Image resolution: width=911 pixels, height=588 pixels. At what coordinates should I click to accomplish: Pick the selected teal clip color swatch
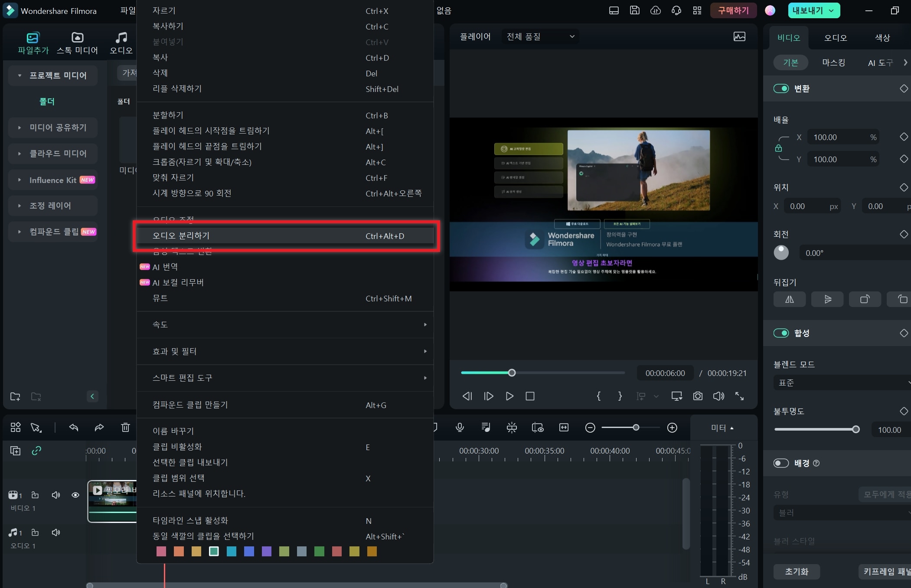coord(214,551)
